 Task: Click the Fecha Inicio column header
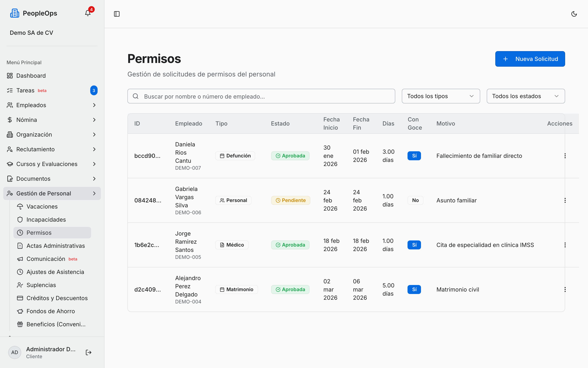[331, 123]
